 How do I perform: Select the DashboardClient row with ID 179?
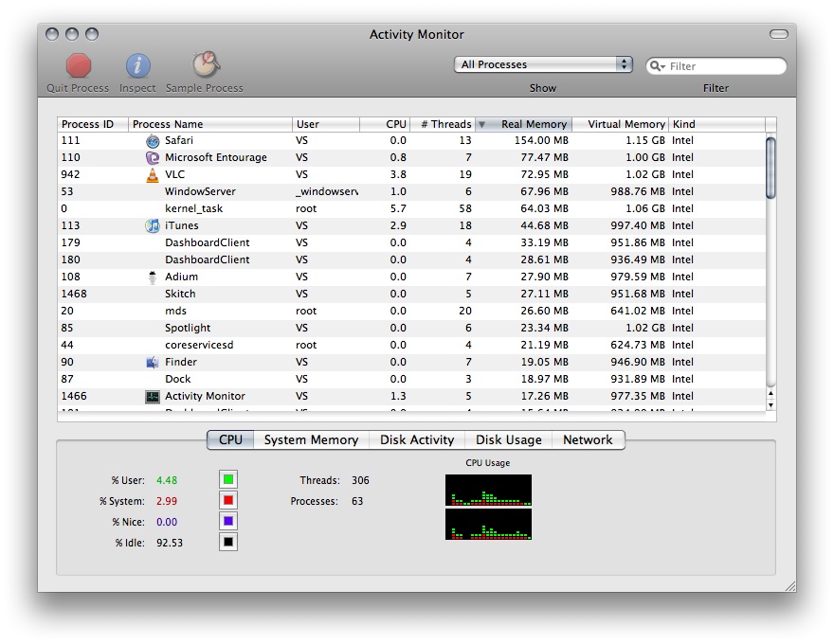coord(411,242)
